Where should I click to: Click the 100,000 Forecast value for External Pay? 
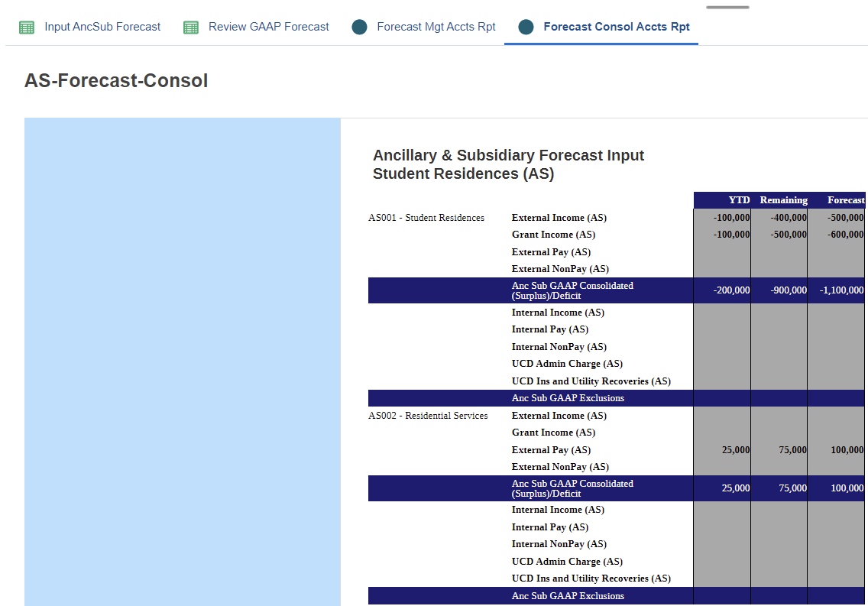(839, 449)
